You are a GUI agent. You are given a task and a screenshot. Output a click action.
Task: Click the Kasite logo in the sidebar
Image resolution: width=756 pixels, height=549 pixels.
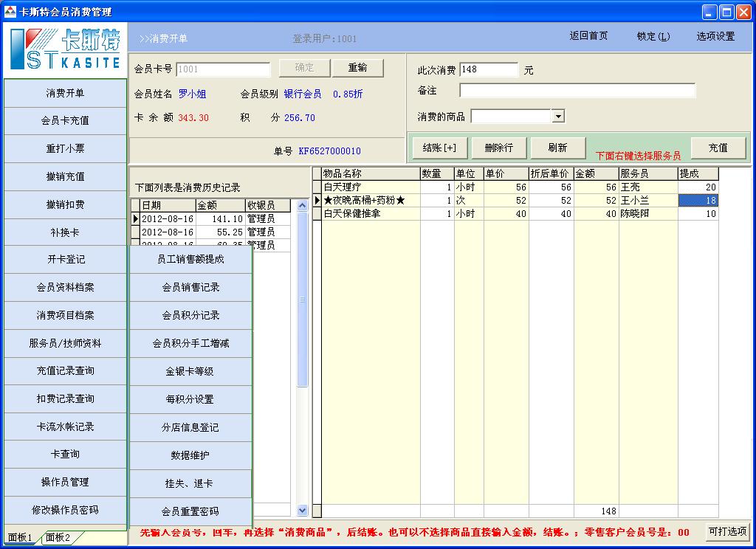[x=65, y=50]
